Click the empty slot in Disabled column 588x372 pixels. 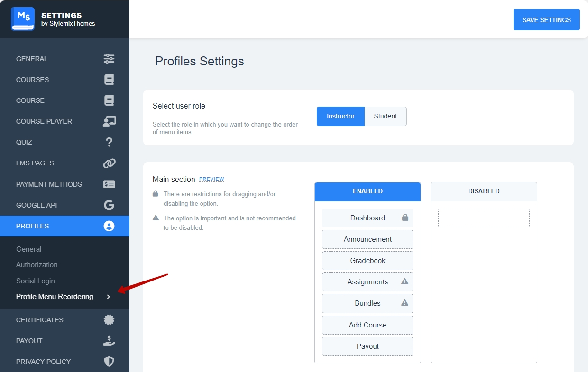pos(484,218)
